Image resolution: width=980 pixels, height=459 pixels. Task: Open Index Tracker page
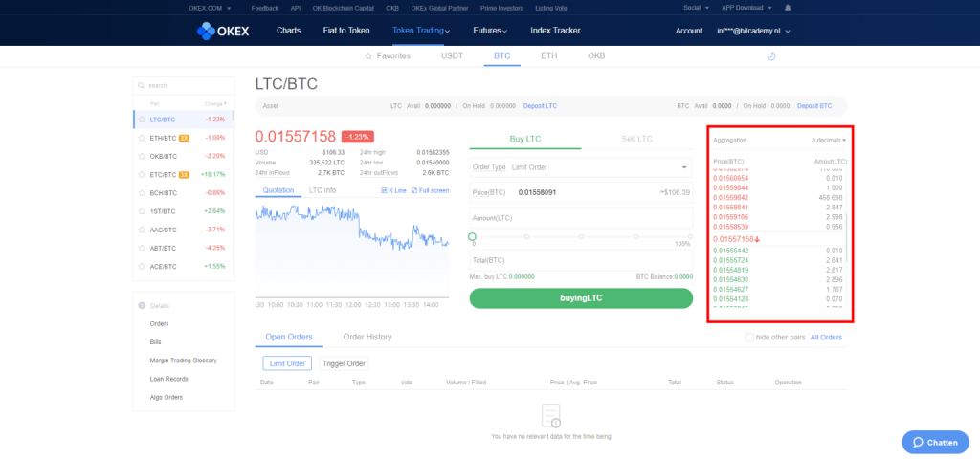(x=555, y=31)
